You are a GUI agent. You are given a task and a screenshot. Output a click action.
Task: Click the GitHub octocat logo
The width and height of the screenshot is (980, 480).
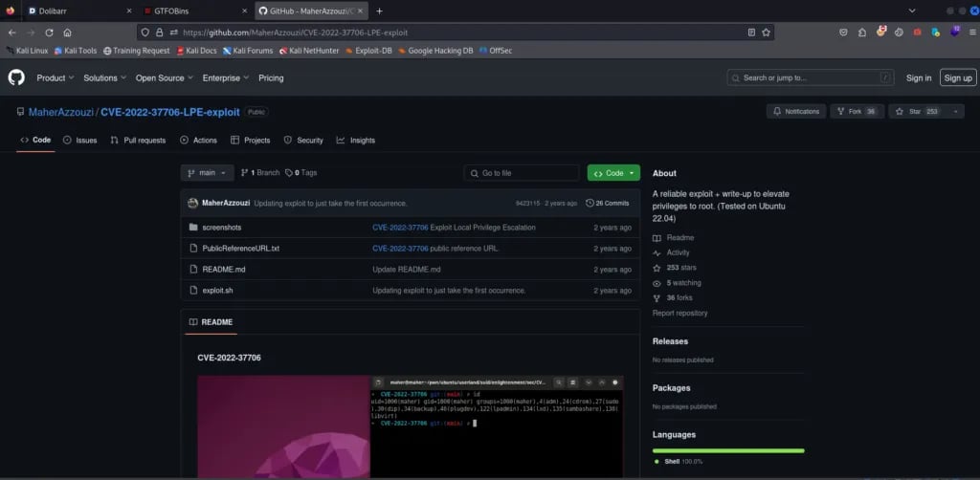(16, 77)
